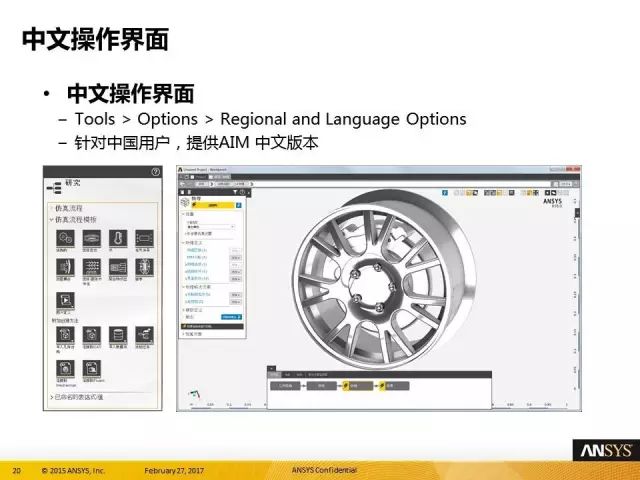Select the polymer extrusion template icon
640x480 pixels.
point(118,267)
